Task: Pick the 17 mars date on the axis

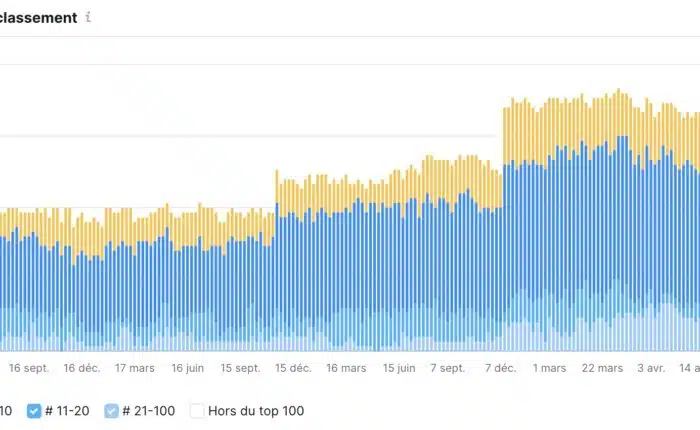Action: [135, 368]
